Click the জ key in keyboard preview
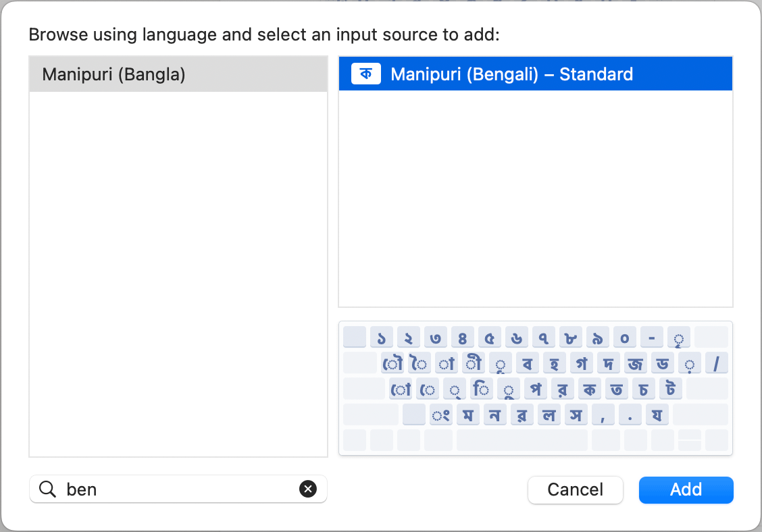 click(x=635, y=363)
